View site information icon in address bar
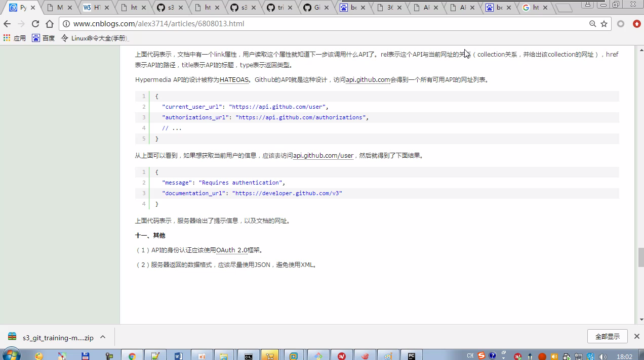The width and height of the screenshot is (644, 360). [x=67, y=24]
